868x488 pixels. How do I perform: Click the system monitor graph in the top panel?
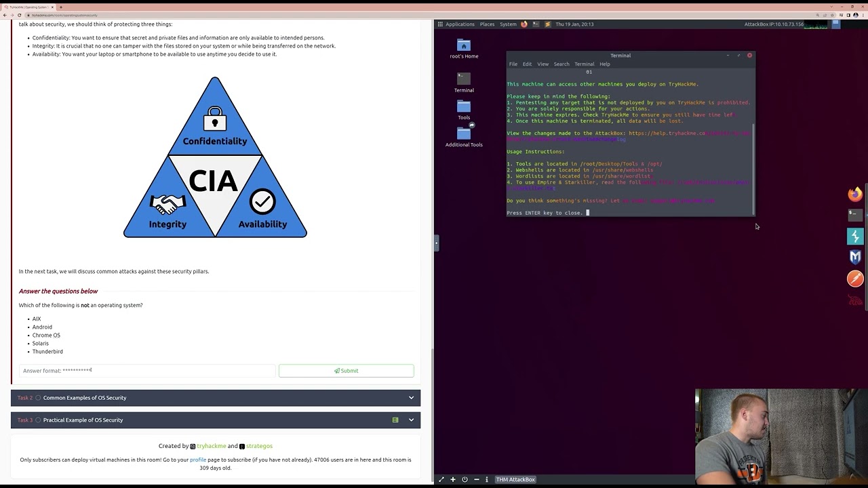coord(816,25)
